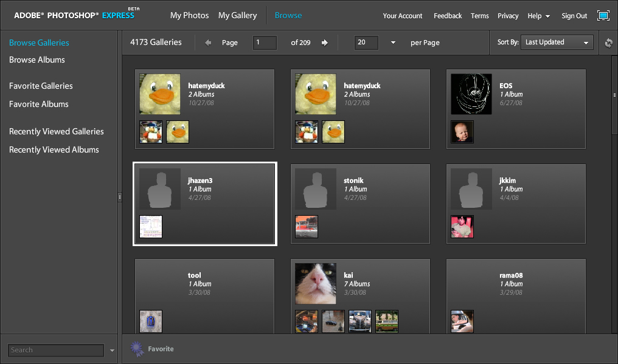Click the Search input field
The height and width of the screenshot is (364, 618).
click(x=56, y=350)
